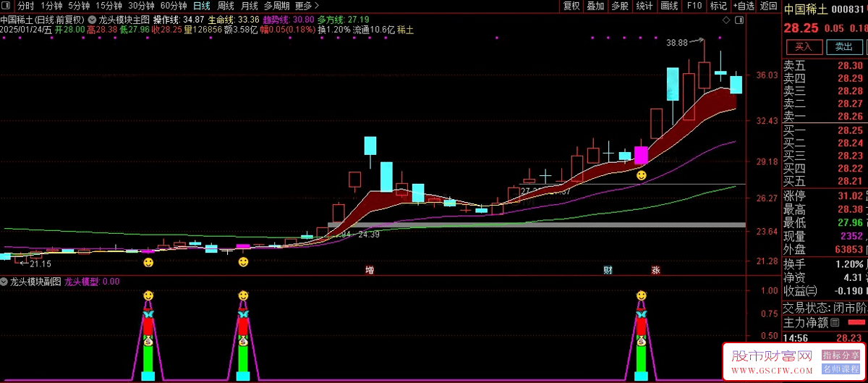Click the third smiley face in the sub-chart
The width and height of the screenshot is (868, 383).
(x=641, y=296)
